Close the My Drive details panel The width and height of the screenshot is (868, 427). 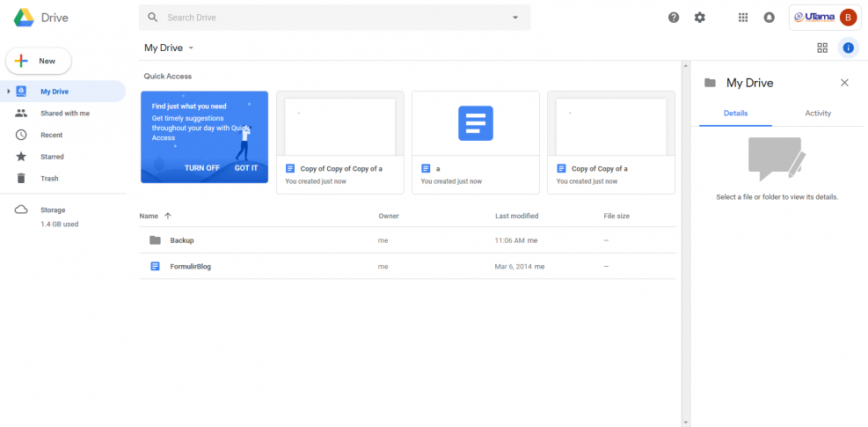click(844, 83)
